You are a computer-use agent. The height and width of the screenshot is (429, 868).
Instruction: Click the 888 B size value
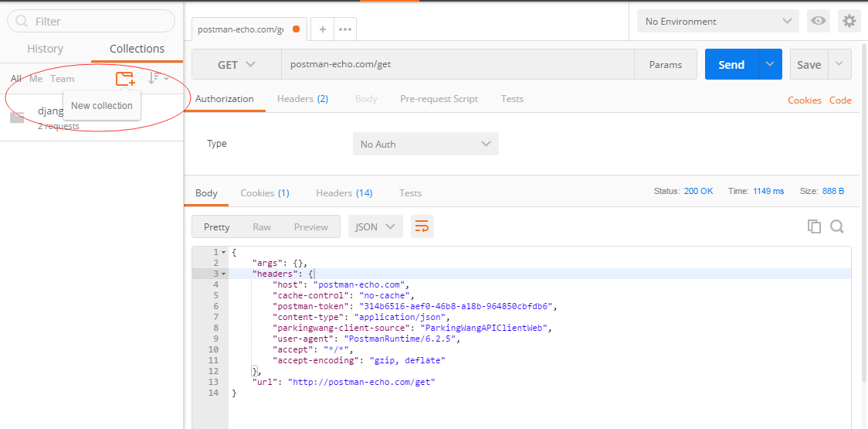tap(833, 191)
